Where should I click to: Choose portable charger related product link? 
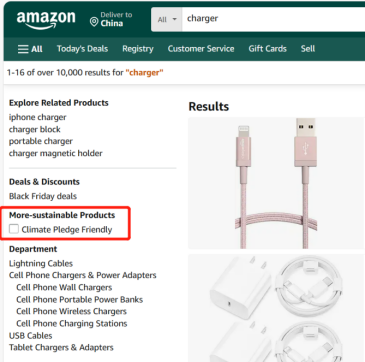point(41,141)
